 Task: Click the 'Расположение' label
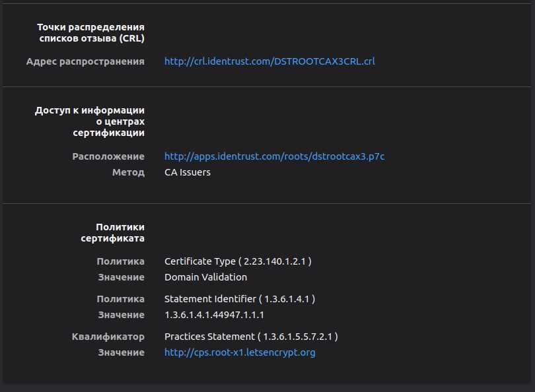point(108,156)
